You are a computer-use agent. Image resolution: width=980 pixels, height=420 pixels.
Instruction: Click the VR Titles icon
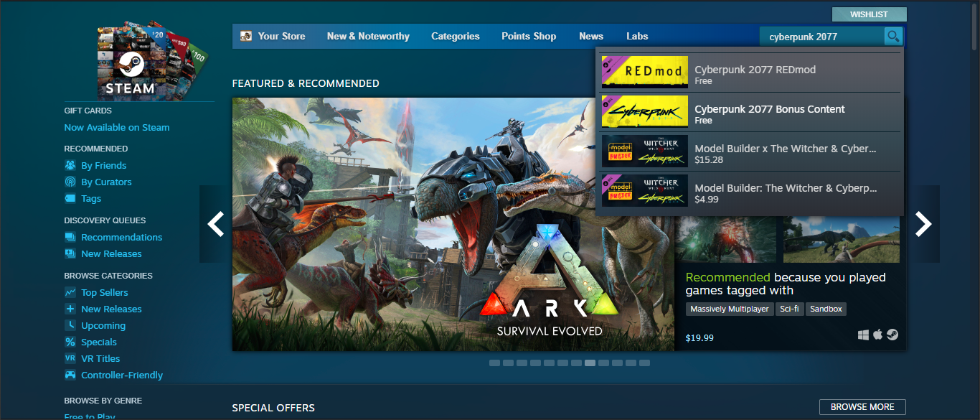tap(70, 358)
